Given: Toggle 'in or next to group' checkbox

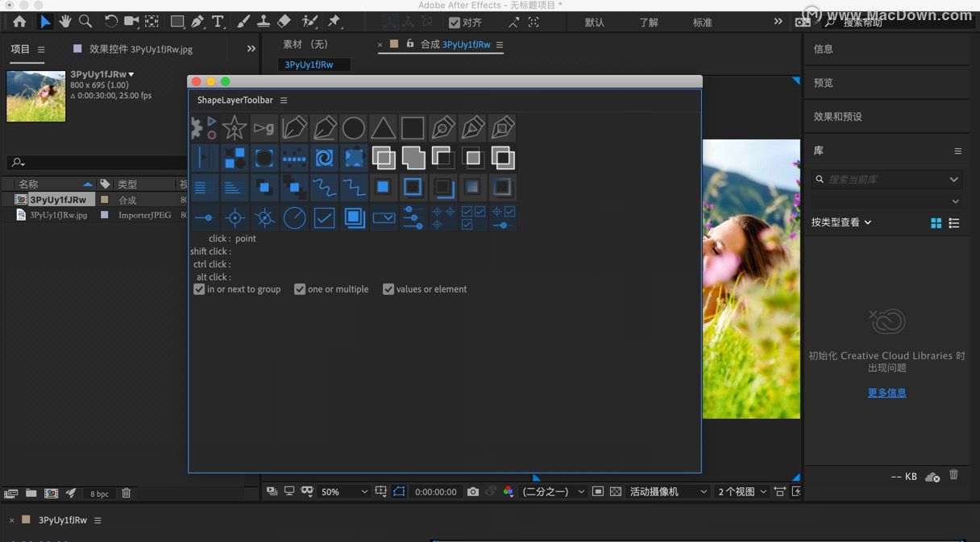Looking at the screenshot, I should pos(199,289).
